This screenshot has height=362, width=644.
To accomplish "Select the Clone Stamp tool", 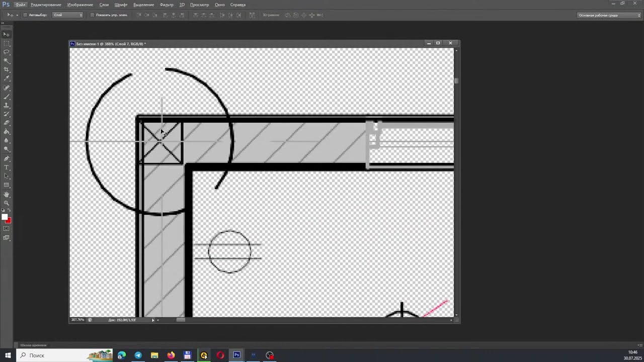I will click(7, 105).
